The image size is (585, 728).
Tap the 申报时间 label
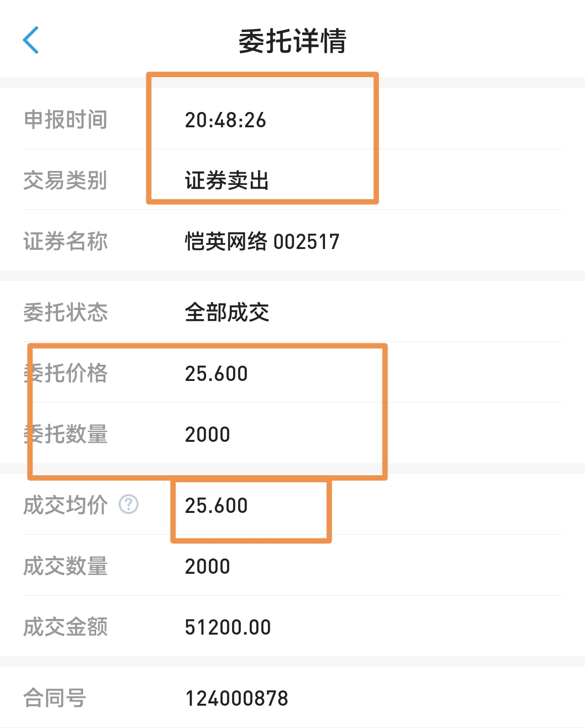[65, 120]
